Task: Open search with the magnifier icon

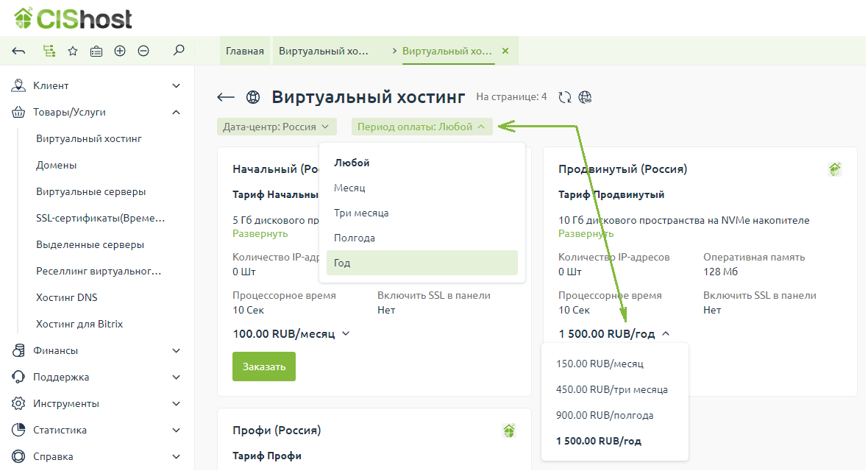Action: pyautogui.click(x=178, y=51)
